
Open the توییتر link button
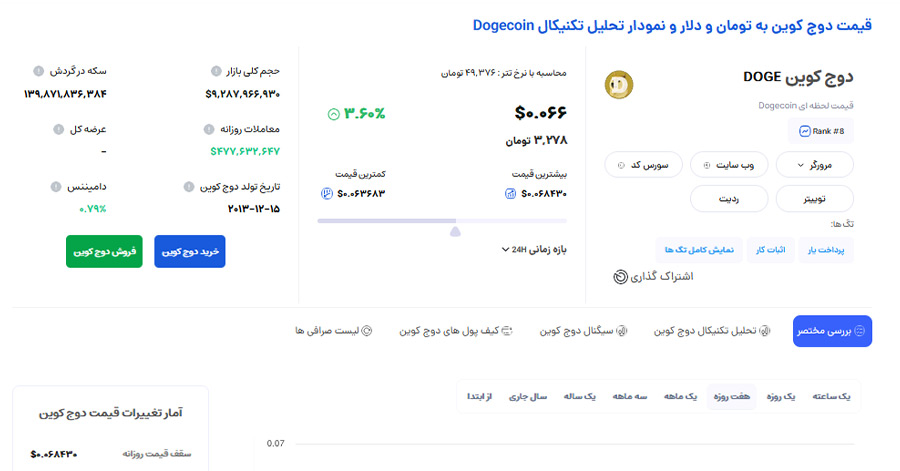pos(814,199)
